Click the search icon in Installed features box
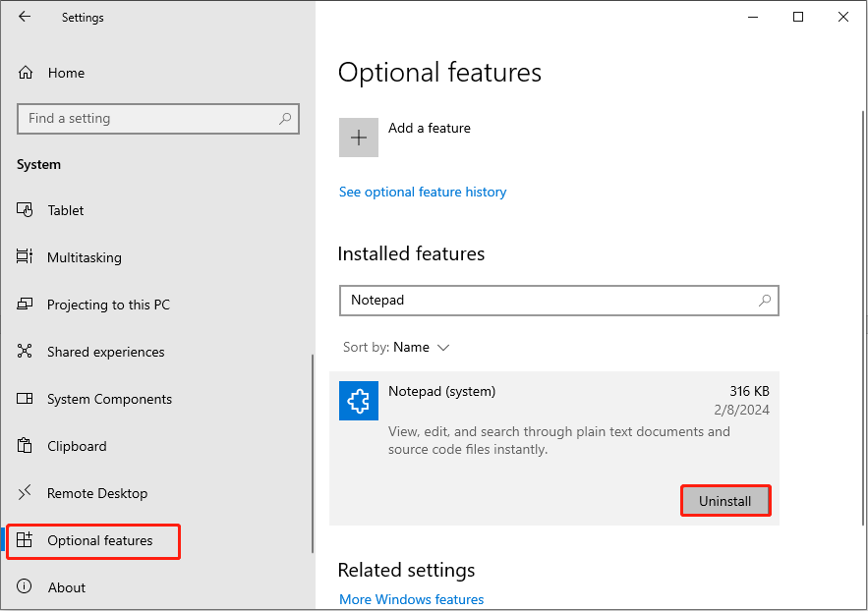Viewport: 868px width, 611px height. [x=765, y=301]
